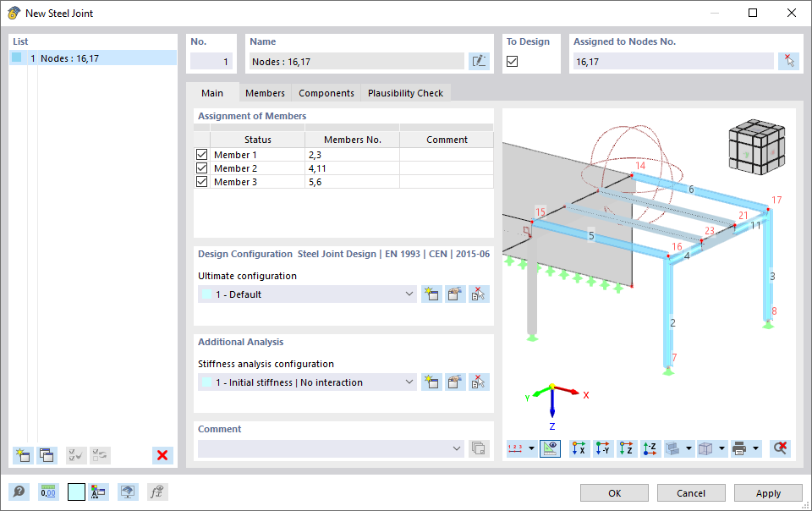Switch to the Plausibility Check tab
The image size is (812, 511).
(x=405, y=93)
